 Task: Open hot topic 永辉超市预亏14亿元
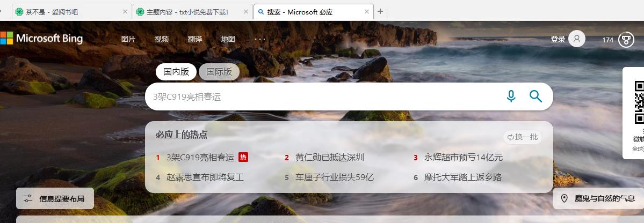[x=464, y=158]
